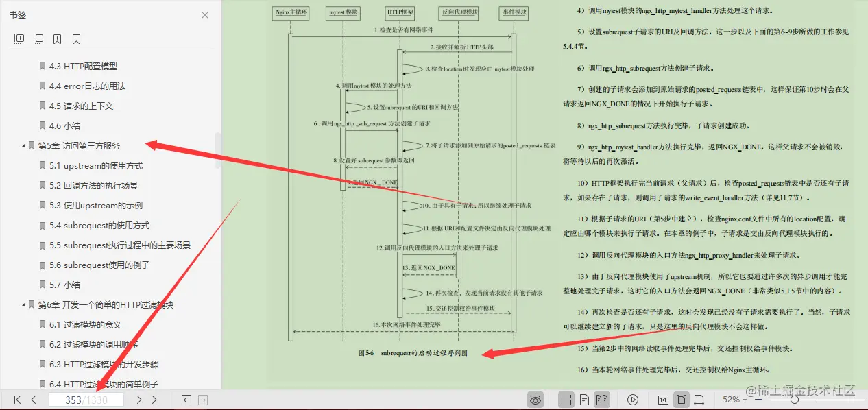This screenshot has width=868, height=410.
Task: Click the mytest模块 box in the diagram
Action: coord(343,12)
